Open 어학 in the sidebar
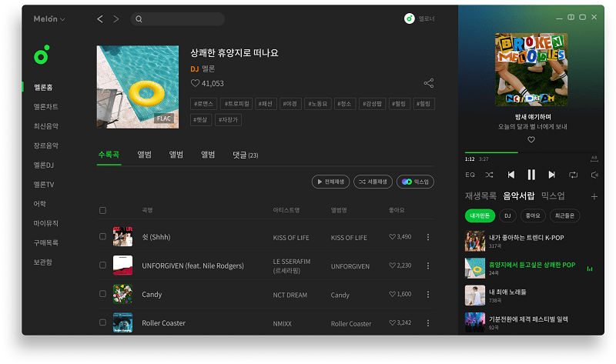The width and height of the screenshot is (616, 364). coord(40,203)
